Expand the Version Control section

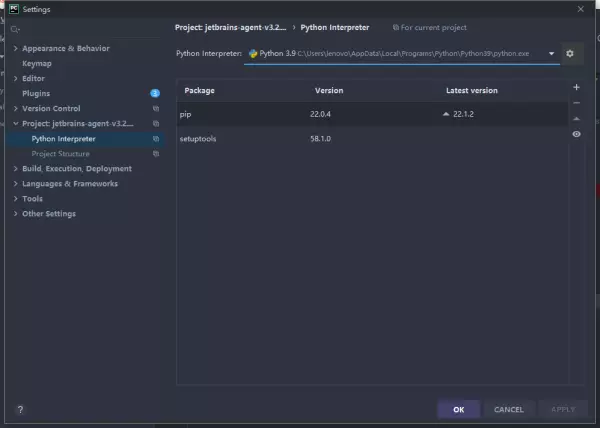click(15, 109)
